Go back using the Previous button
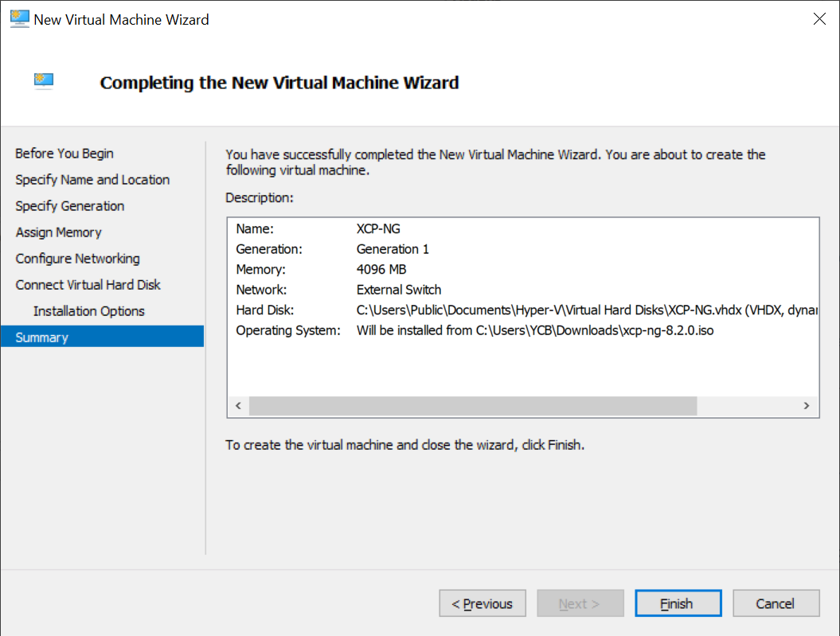The width and height of the screenshot is (840, 636). coord(483,603)
